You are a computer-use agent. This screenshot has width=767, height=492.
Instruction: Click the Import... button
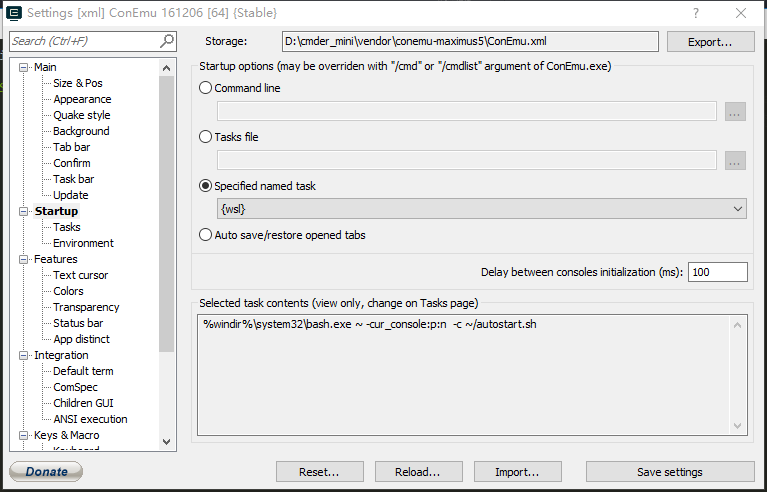[518, 472]
